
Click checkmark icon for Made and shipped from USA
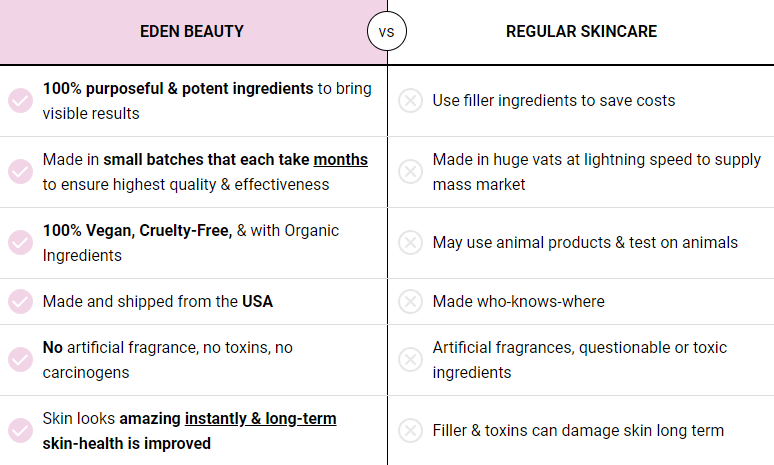pyautogui.click(x=20, y=301)
